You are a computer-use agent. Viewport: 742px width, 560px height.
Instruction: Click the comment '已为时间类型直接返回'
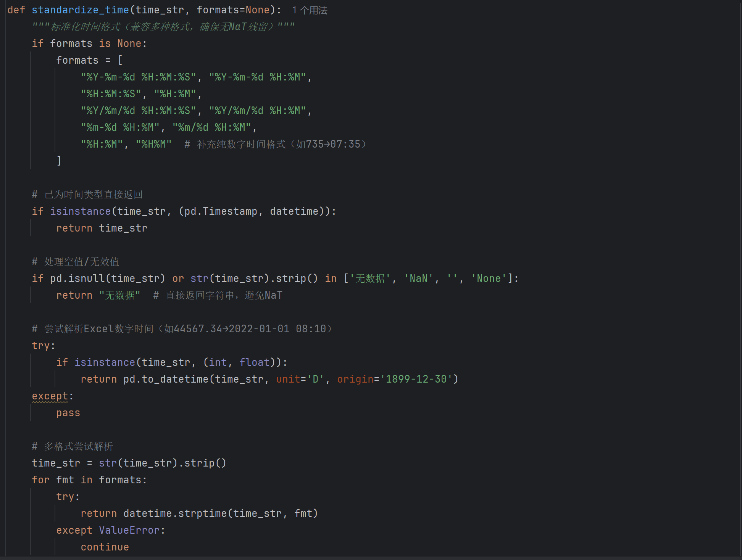pos(87,195)
